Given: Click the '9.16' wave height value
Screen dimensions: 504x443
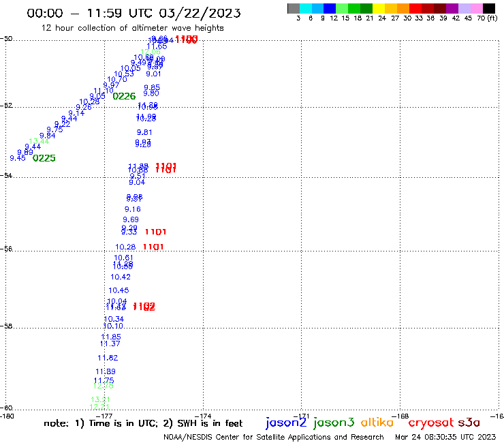Looking at the screenshot, I should [133, 209].
